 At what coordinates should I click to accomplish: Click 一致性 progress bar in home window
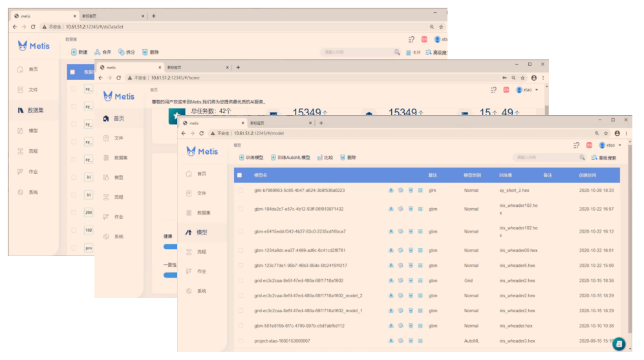point(170,275)
